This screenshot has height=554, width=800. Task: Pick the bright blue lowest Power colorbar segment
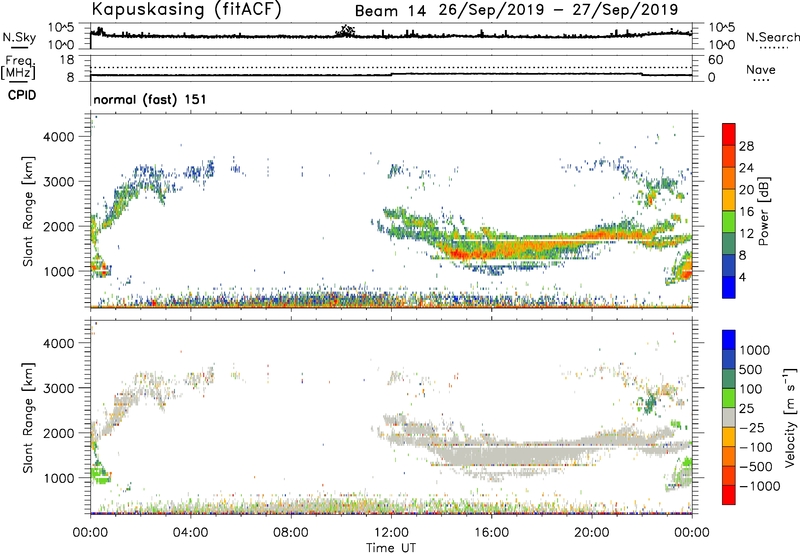click(x=729, y=287)
